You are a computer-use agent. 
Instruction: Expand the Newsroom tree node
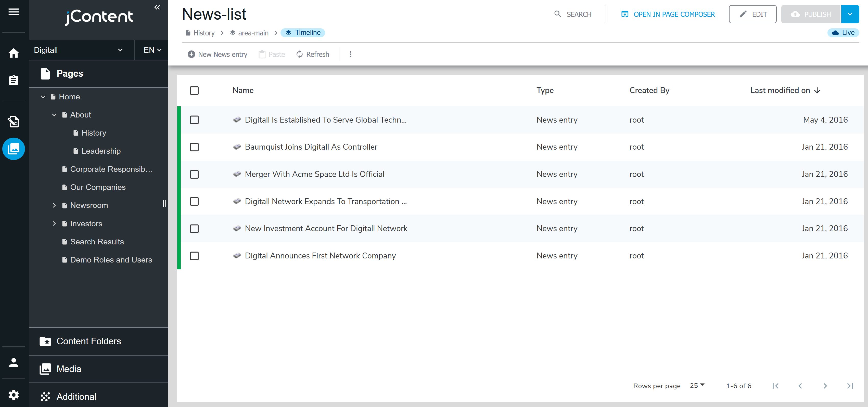pos(54,205)
